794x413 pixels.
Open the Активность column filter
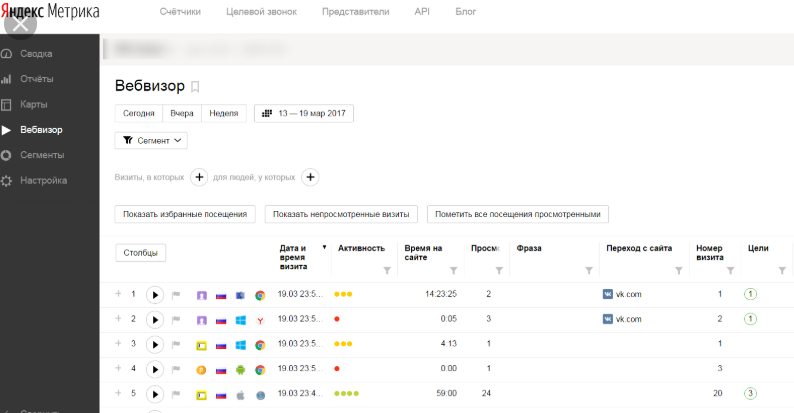(387, 271)
